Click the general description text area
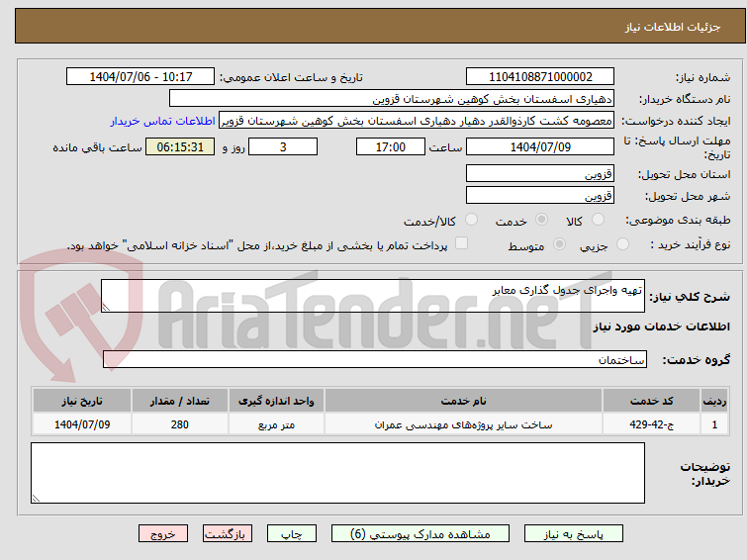The image size is (747, 560). tap(373, 296)
